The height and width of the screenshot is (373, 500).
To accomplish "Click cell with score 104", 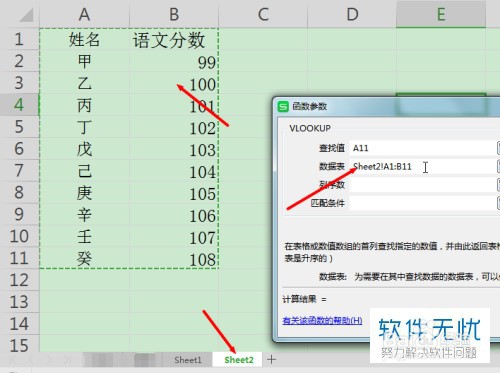I will 174,171.
